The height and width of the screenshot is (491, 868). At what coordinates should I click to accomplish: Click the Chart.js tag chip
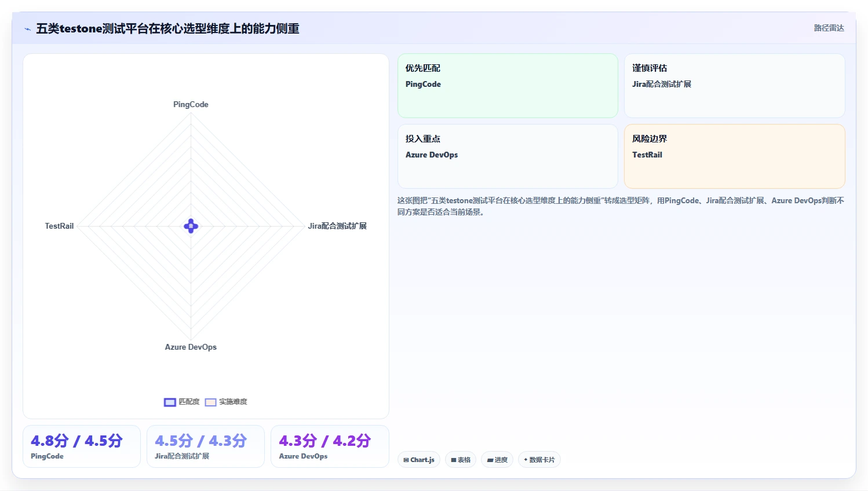pos(419,460)
